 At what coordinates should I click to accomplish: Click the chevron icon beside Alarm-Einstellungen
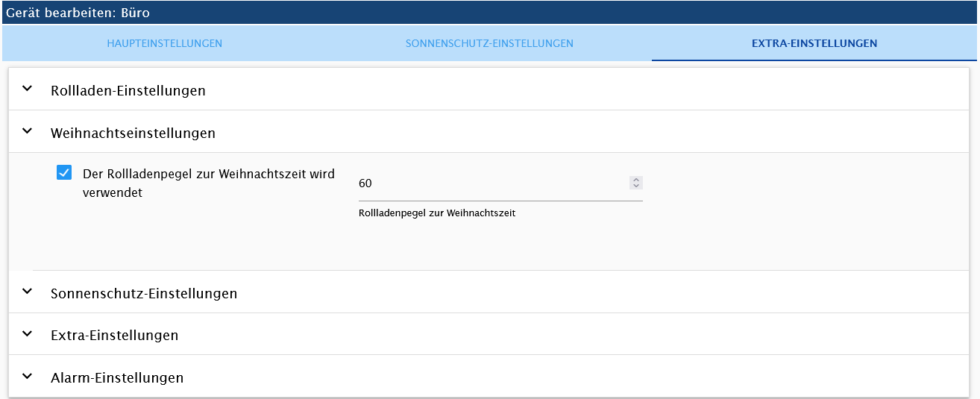pyautogui.click(x=28, y=376)
